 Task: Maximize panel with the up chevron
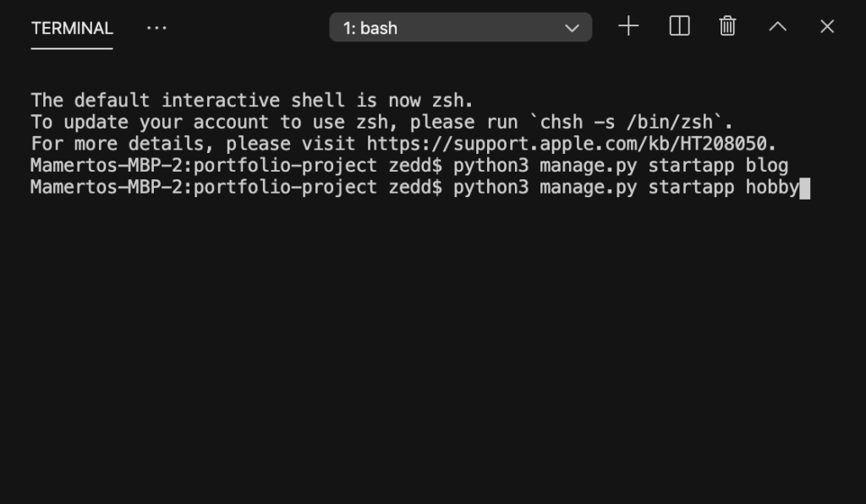778,26
